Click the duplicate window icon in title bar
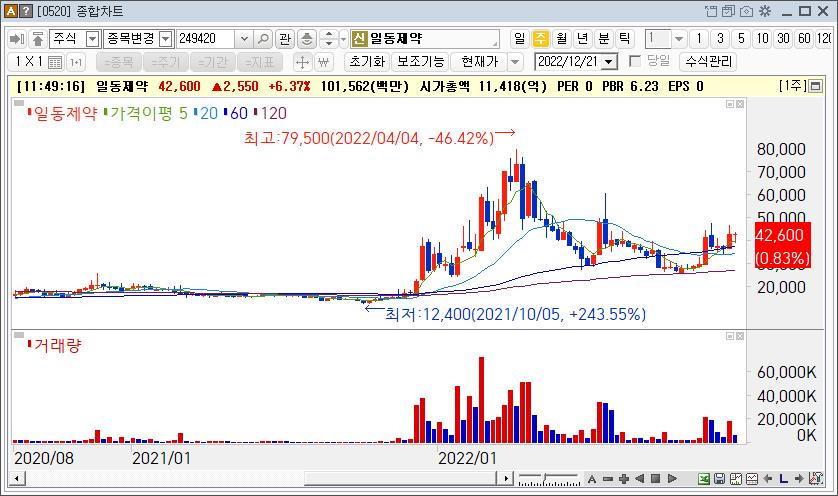Viewport: 838px width, 496px height. point(728,11)
